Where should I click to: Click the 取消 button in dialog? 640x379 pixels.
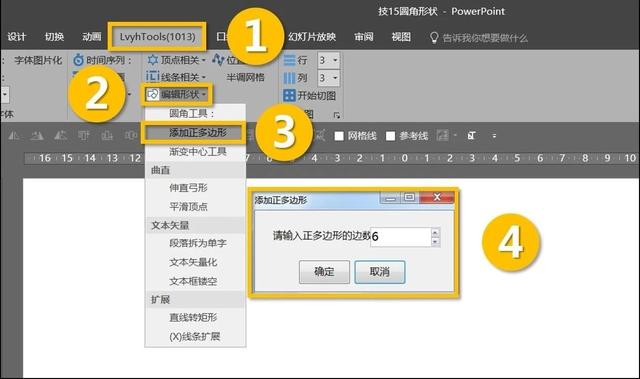tap(380, 272)
